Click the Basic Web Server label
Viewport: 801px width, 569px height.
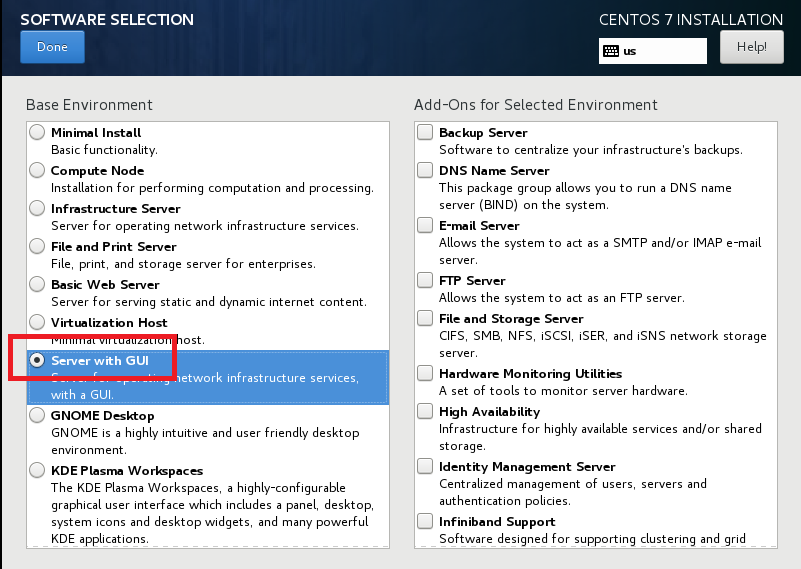pos(105,284)
